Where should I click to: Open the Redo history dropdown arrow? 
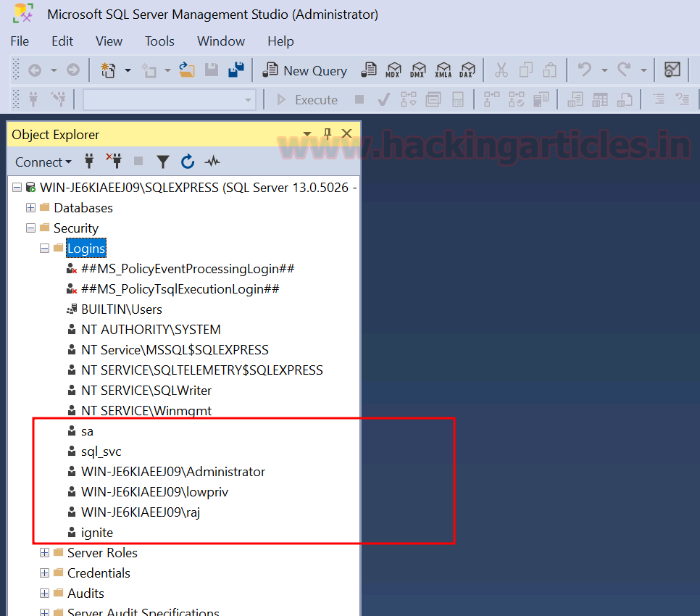643,70
